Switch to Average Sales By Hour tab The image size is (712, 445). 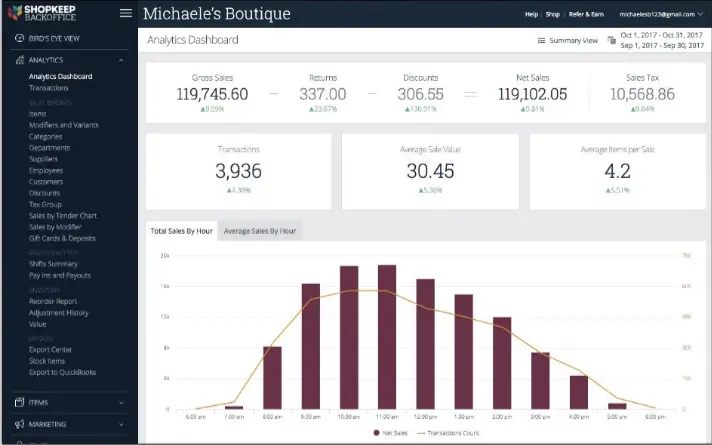click(x=260, y=231)
